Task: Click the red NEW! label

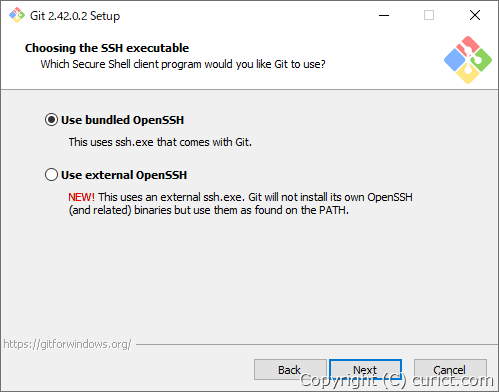Action: [x=81, y=197]
